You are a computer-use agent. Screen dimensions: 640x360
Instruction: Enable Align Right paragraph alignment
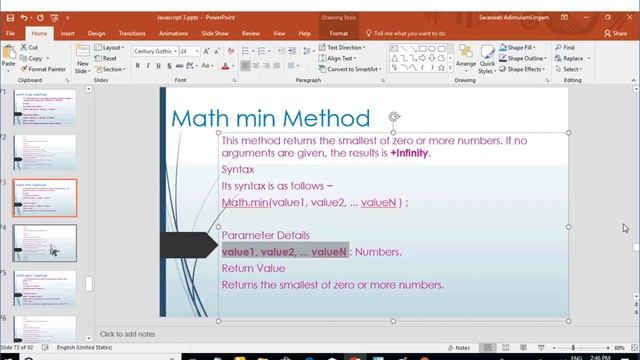(x=266, y=66)
